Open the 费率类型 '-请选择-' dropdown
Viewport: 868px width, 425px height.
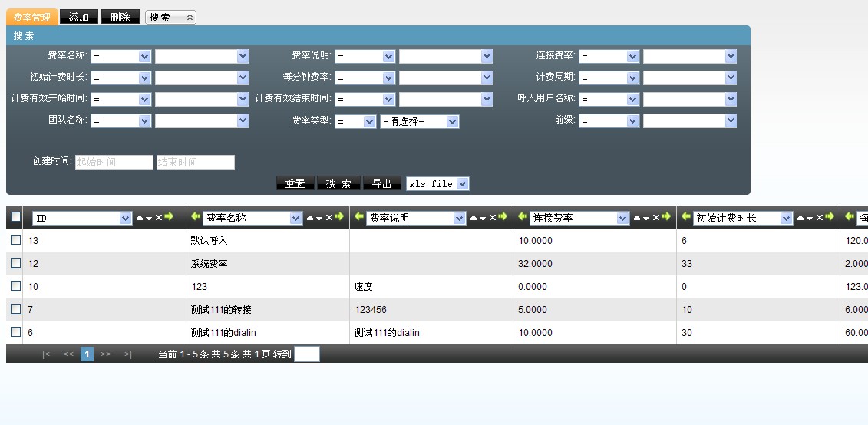pyautogui.click(x=419, y=122)
